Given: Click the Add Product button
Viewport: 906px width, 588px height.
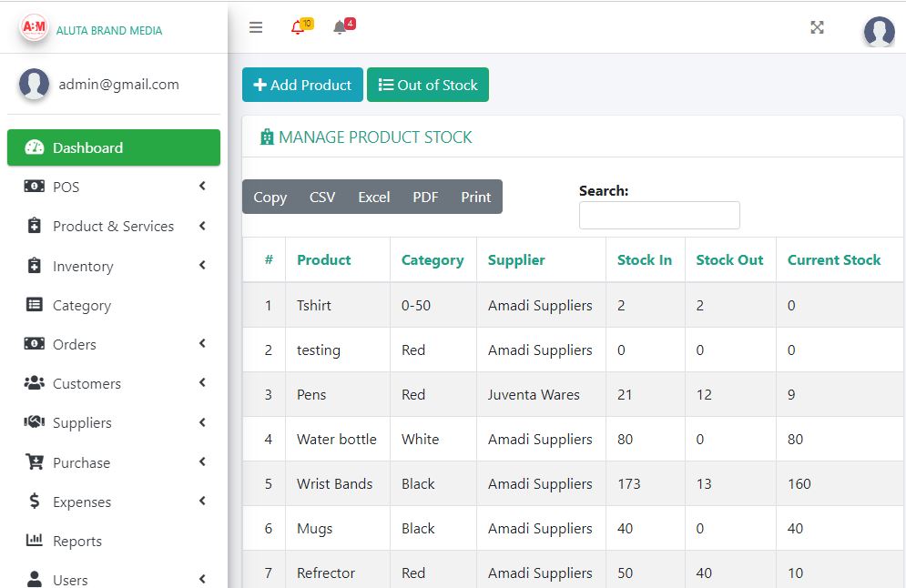Looking at the screenshot, I should pos(302,84).
